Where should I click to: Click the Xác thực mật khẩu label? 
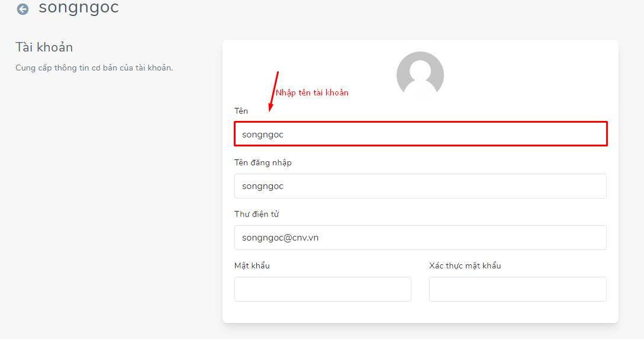tap(465, 266)
